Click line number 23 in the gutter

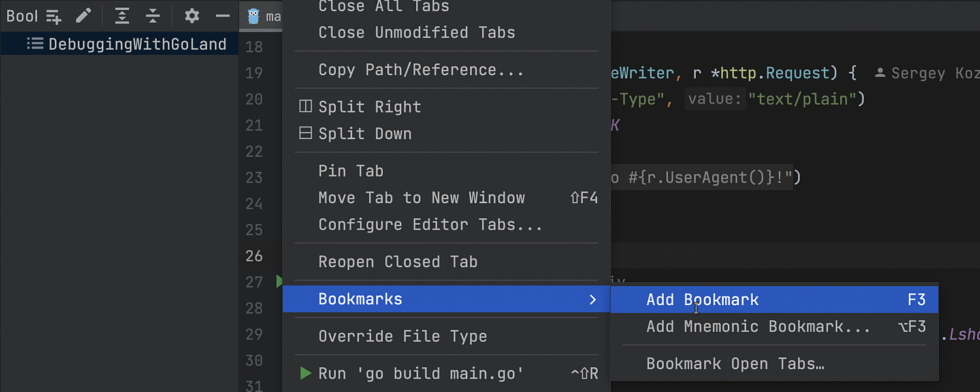click(254, 178)
